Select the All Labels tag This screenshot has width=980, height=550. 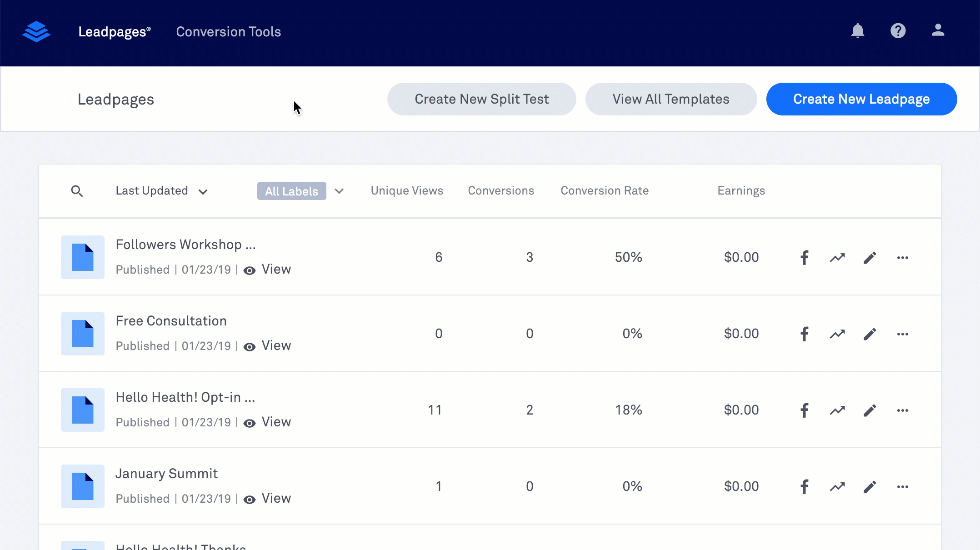point(291,191)
